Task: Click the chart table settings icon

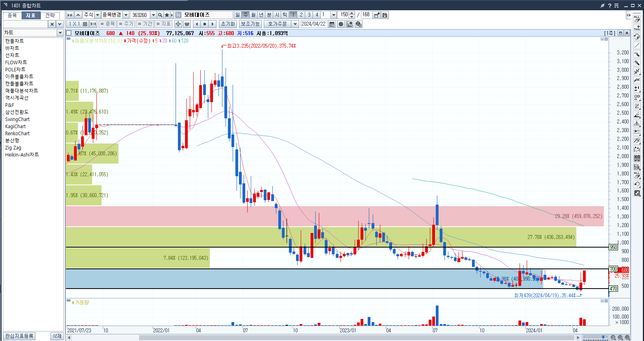Action: click(x=350, y=24)
